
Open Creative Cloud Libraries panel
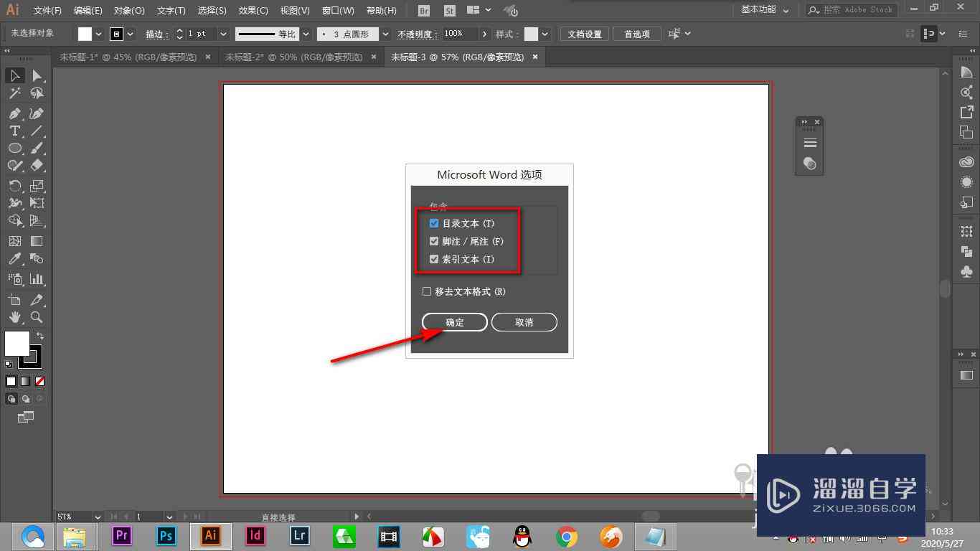click(966, 162)
